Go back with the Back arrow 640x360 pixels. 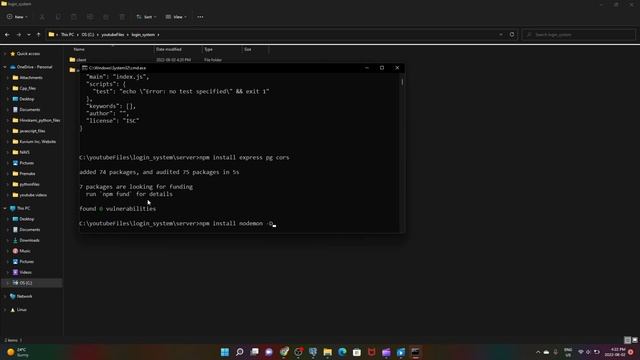[7, 35]
